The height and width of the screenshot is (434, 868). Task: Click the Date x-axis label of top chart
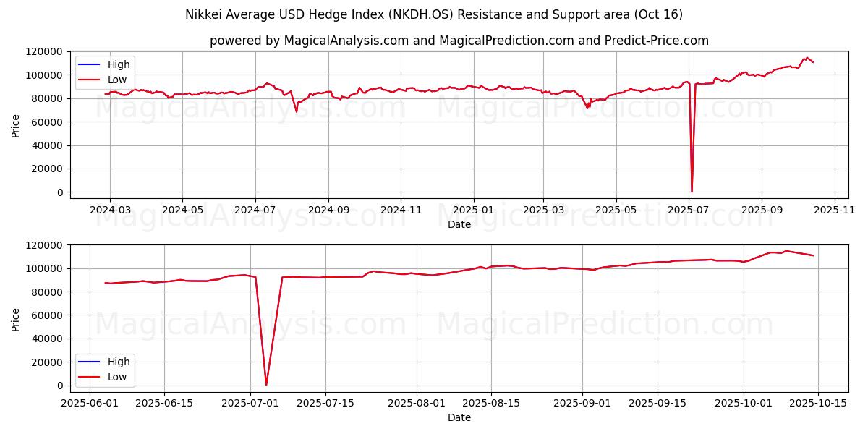click(x=459, y=224)
